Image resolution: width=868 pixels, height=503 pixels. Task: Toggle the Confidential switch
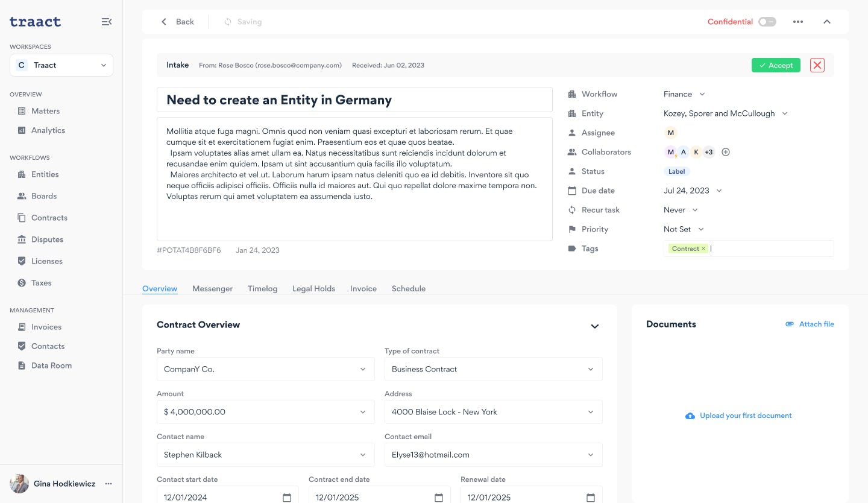point(767,21)
